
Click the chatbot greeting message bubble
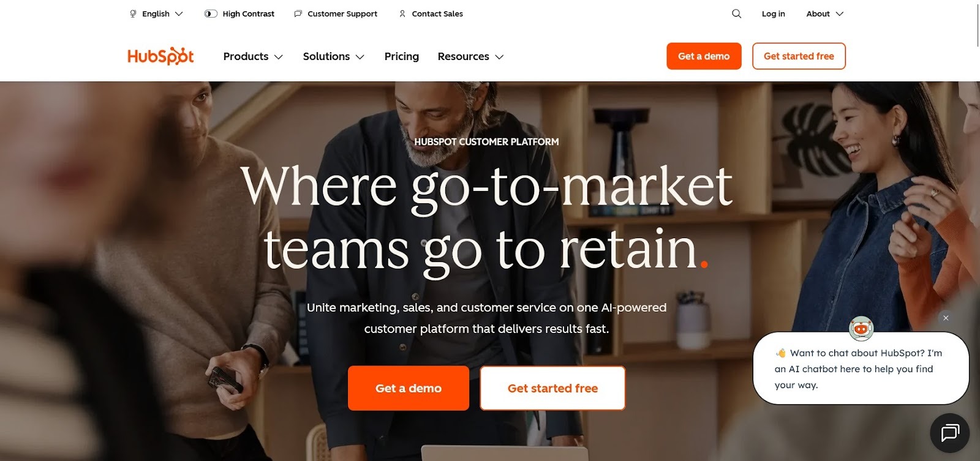point(861,369)
